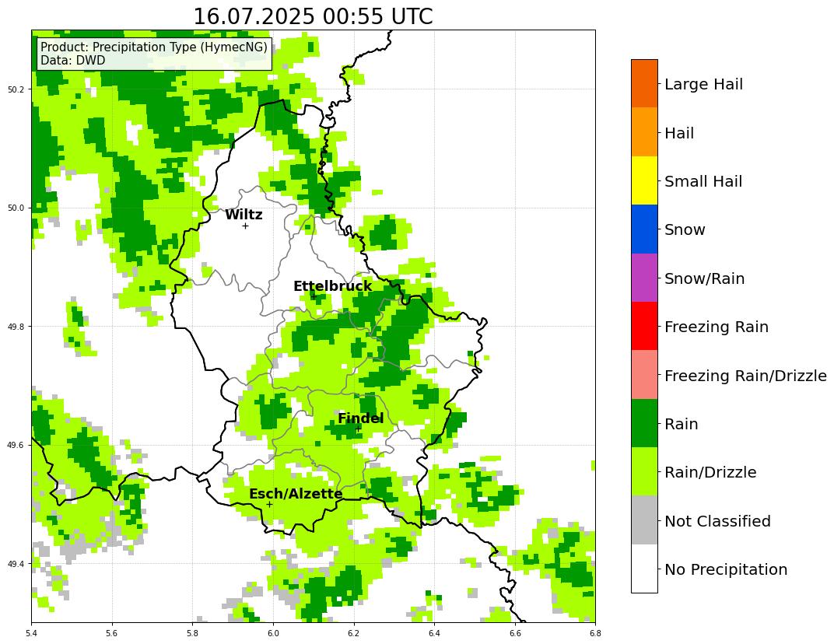The width and height of the screenshot is (834, 644).
Task: Click the 'Rain' legend label
Action: tap(681, 425)
